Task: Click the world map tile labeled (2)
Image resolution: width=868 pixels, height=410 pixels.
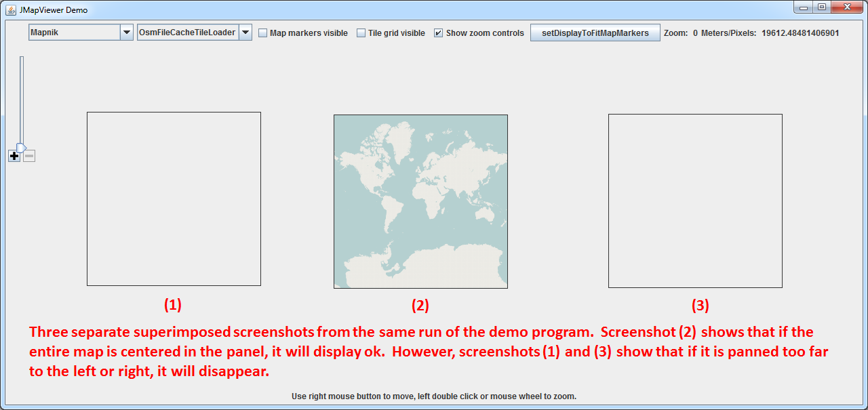Action: click(420, 201)
